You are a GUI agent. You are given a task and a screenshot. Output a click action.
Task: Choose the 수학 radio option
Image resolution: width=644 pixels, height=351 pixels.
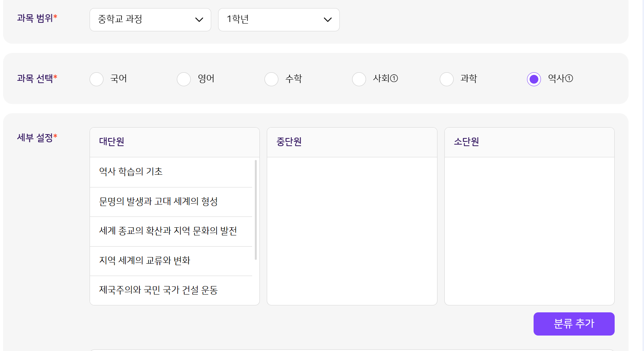point(271,79)
